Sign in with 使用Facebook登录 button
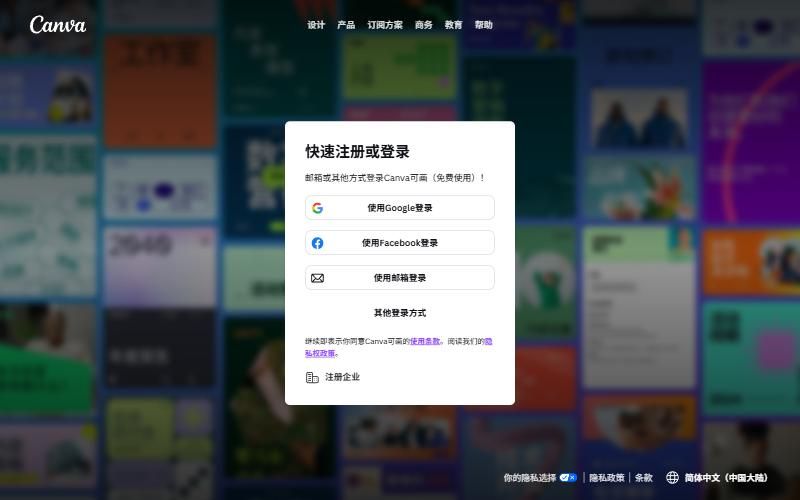The image size is (800, 500). tap(399, 243)
